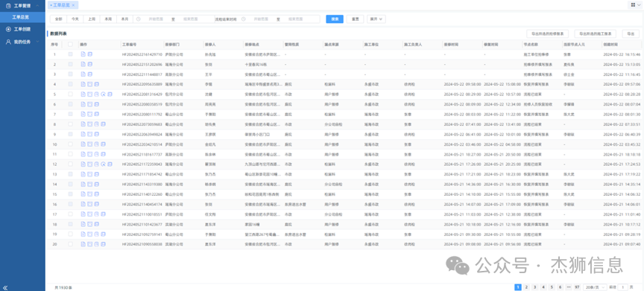
Task: Select the 上周 quick filter
Action: pyautogui.click(x=92, y=19)
